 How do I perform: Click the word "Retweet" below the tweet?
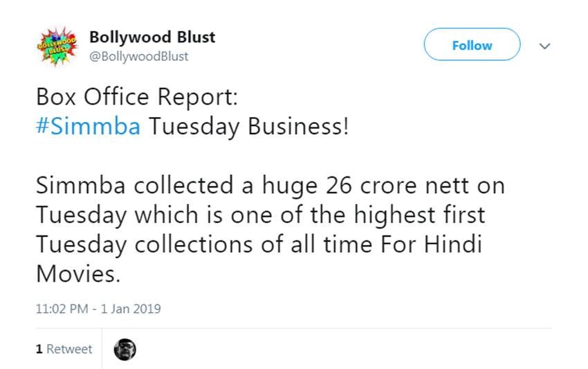tap(69, 349)
